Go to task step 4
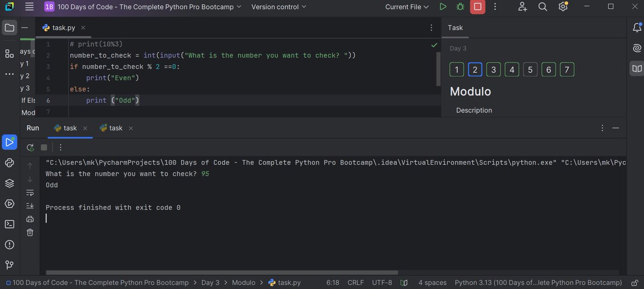Image resolution: width=644 pixels, height=289 pixels. click(511, 69)
